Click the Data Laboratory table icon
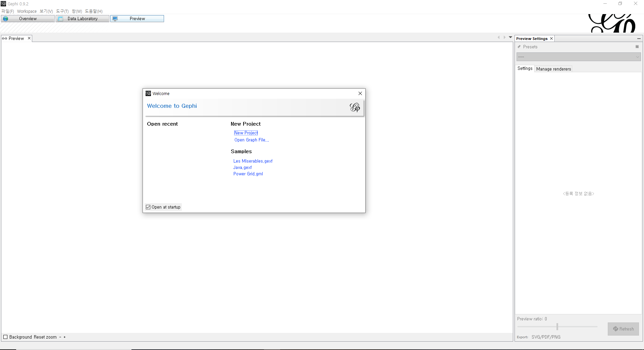This screenshot has width=644, height=350. [60, 19]
